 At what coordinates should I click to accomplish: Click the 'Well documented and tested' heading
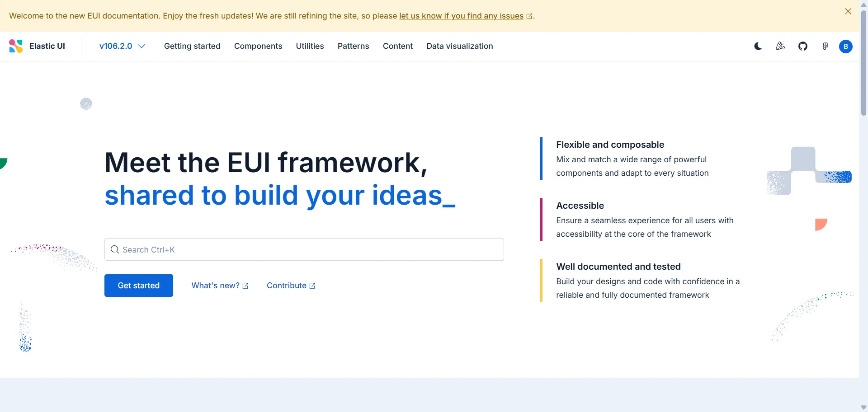pos(618,267)
